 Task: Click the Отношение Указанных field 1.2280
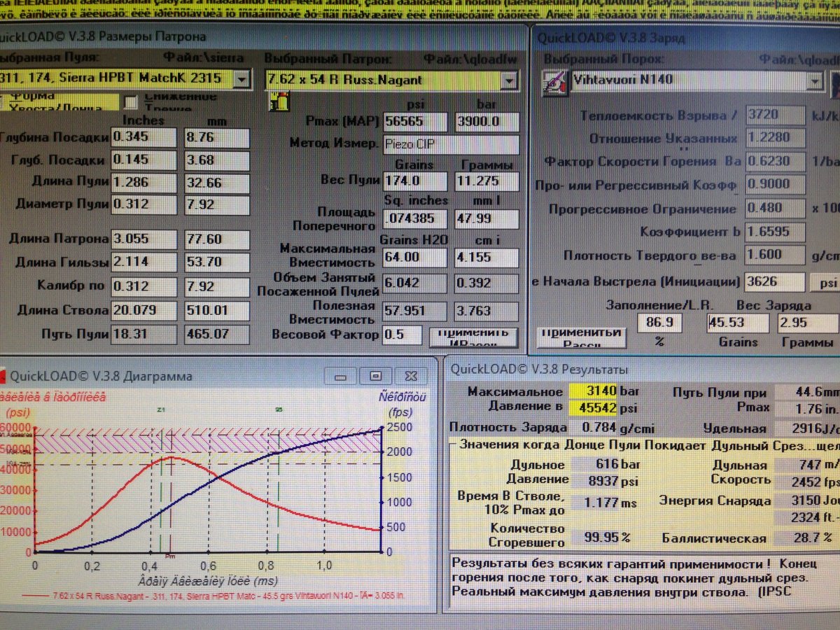pyautogui.click(x=776, y=138)
